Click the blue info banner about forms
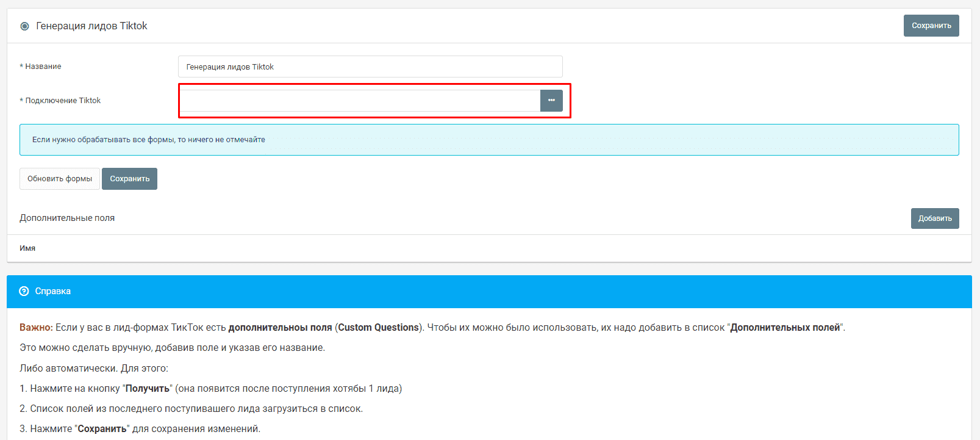The image size is (980, 440). pyautogui.click(x=488, y=140)
